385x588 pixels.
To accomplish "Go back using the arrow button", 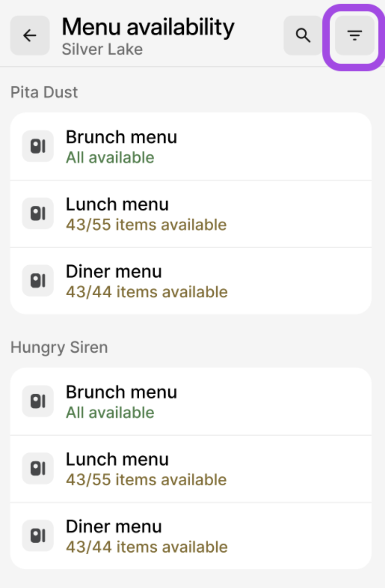I will click(30, 36).
